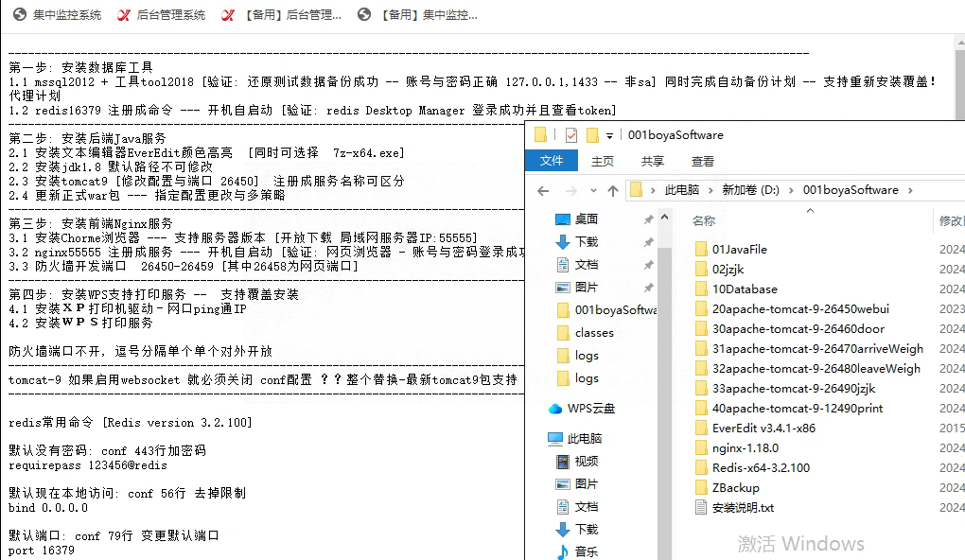Select 视频 under 此电脑

[577, 462]
